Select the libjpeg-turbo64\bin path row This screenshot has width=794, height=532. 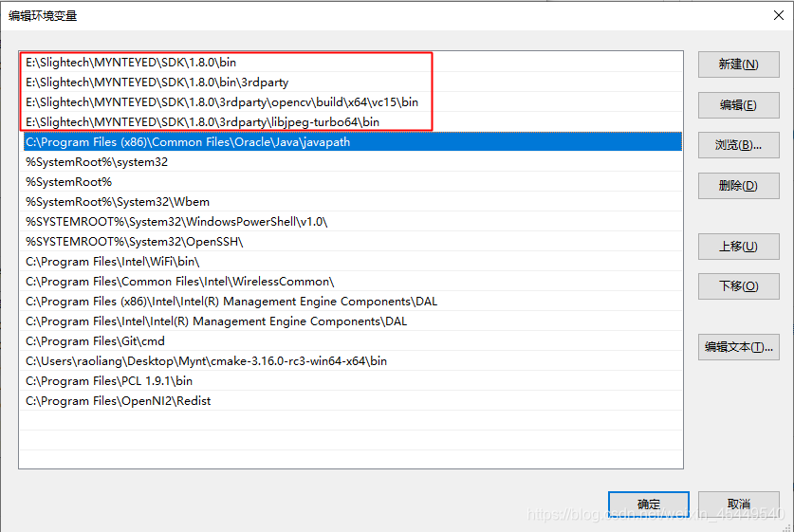(353, 122)
